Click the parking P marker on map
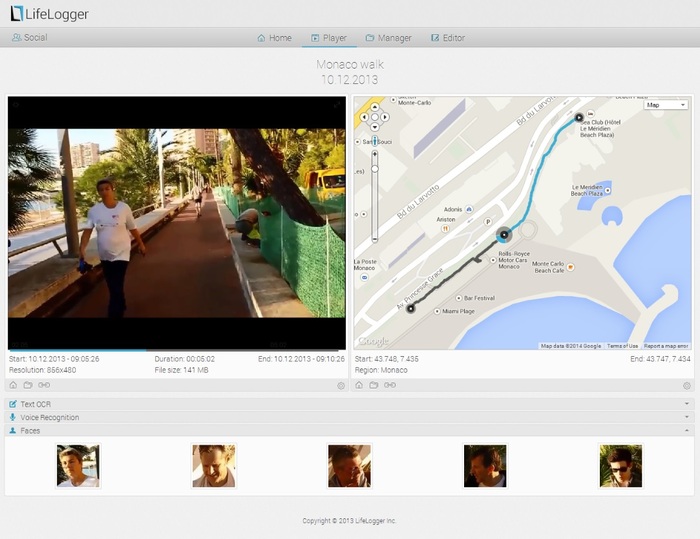Image resolution: width=700 pixels, height=539 pixels. pyautogui.click(x=488, y=221)
